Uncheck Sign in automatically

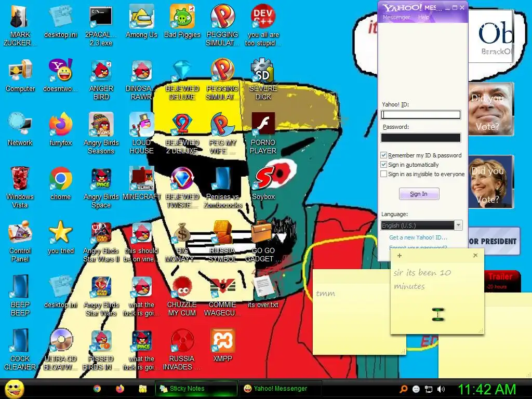point(384,165)
